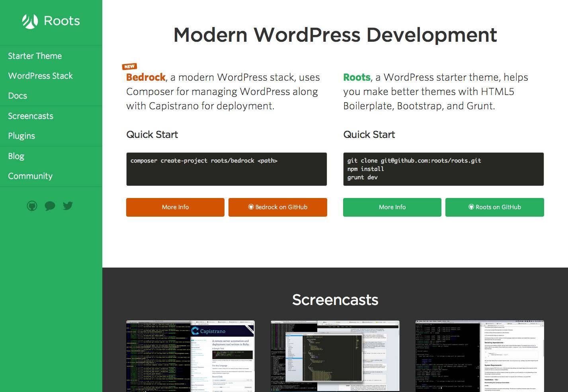Click the 'npm install' code line
Screen dimensions: 568x392
[365, 169]
